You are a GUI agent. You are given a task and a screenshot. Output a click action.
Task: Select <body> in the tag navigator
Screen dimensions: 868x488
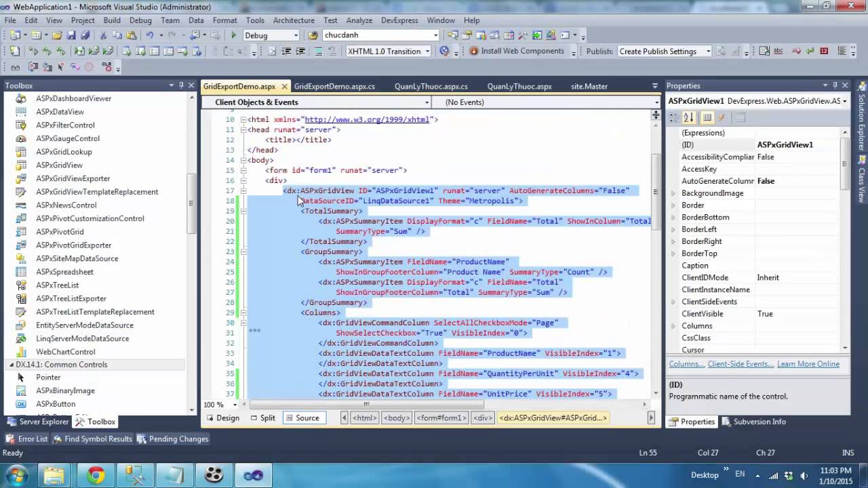(396, 418)
